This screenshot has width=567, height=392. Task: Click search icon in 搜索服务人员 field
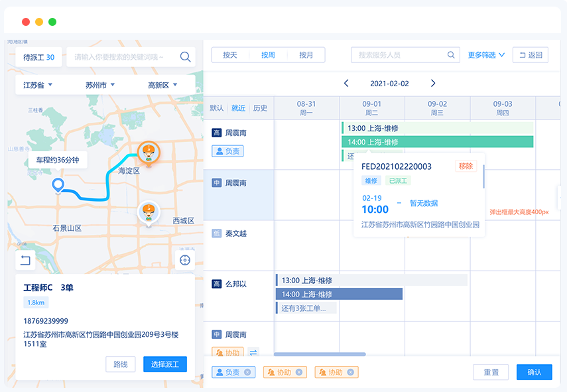pyautogui.click(x=451, y=55)
